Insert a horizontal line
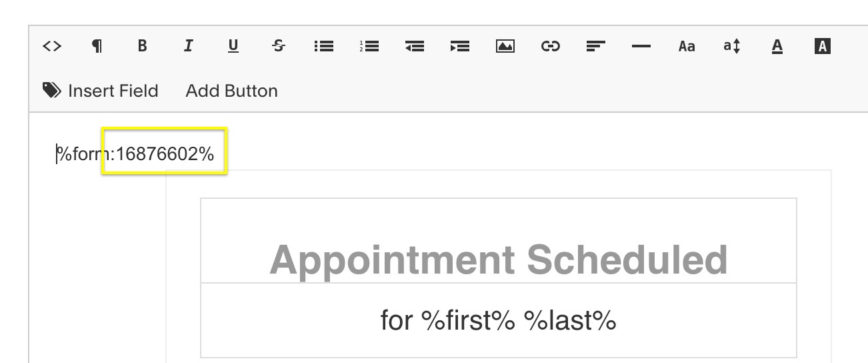Image resolution: width=868 pixels, height=363 pixels. (641, 46)
